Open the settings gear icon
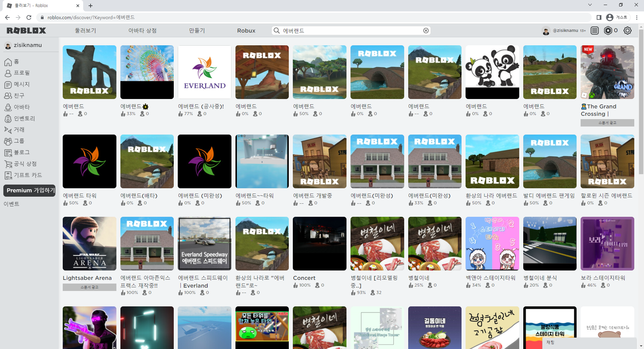This screenshot has width=644, height=349. [x=628, y=31]
